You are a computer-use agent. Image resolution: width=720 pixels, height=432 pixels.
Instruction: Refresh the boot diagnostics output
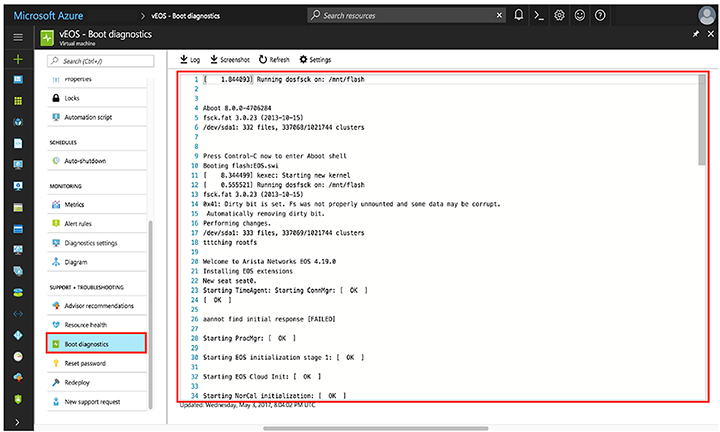tap(274, 60)
